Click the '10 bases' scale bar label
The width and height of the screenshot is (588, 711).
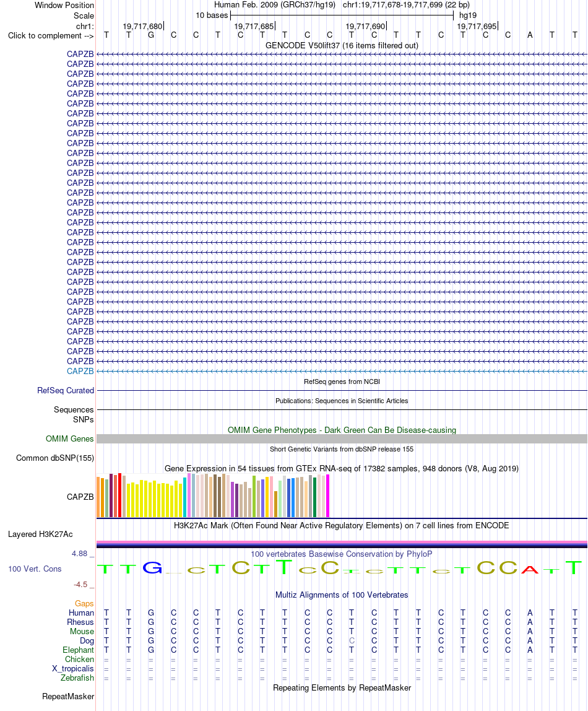212,15
